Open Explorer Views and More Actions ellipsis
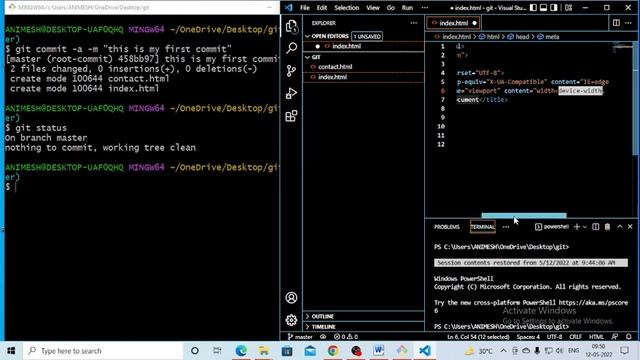Viewport: 640px width, 360px height. coord(413,23)
